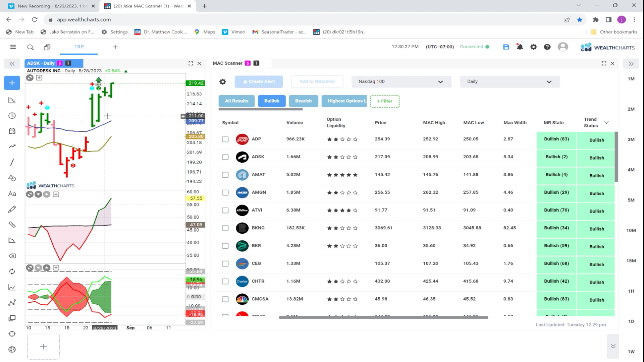644x362 pixels.
Task: Save workspace with the floppy icon
Action: [506, 47]
